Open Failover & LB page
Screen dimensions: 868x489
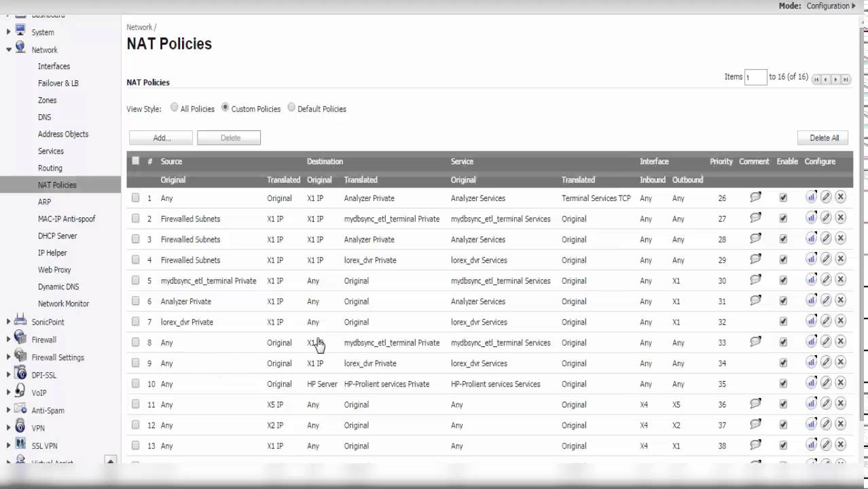click(58, 83)
